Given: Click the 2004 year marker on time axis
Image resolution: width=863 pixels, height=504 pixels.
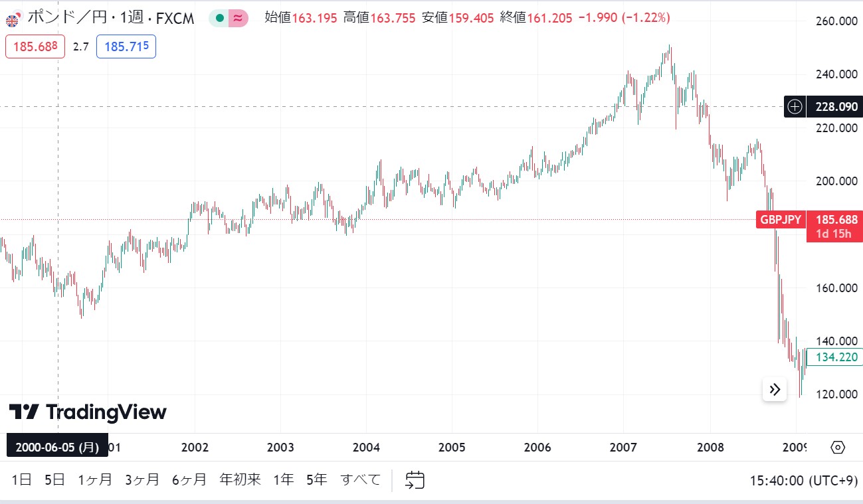Looking at the screenshot, I should [366, 447].
